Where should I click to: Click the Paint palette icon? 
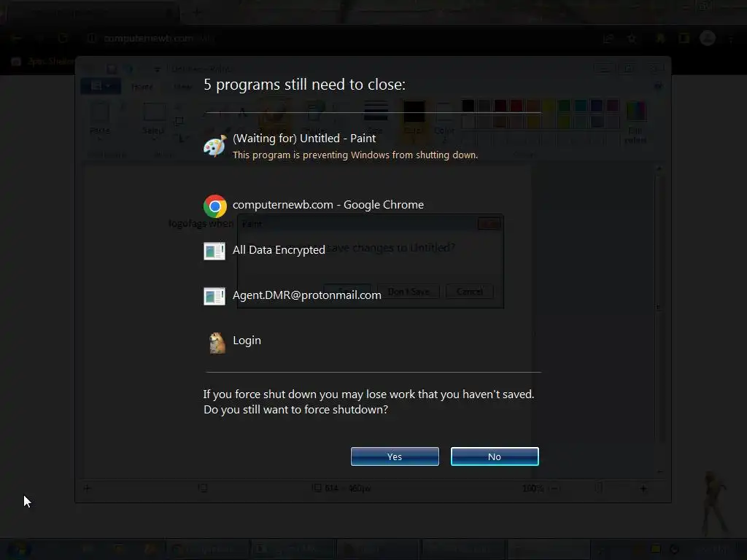(x=215, y=146)
